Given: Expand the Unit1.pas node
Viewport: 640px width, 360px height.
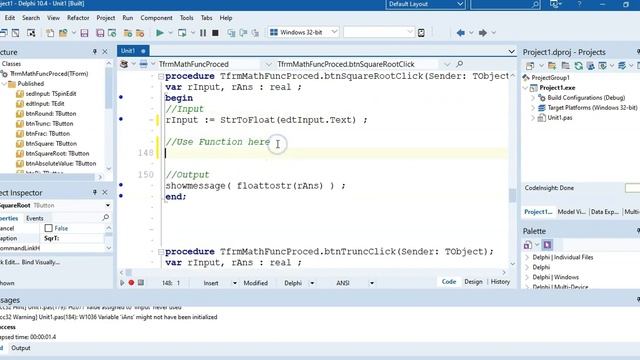Looking at the screenshot, I should [x=533, y=118].
